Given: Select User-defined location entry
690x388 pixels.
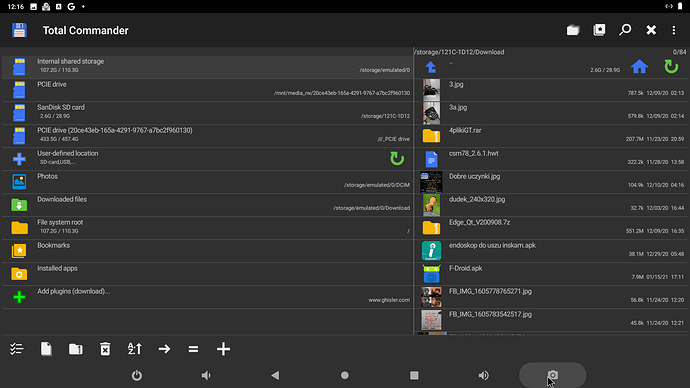Looking at the screenshot, I should coord(207,158).
